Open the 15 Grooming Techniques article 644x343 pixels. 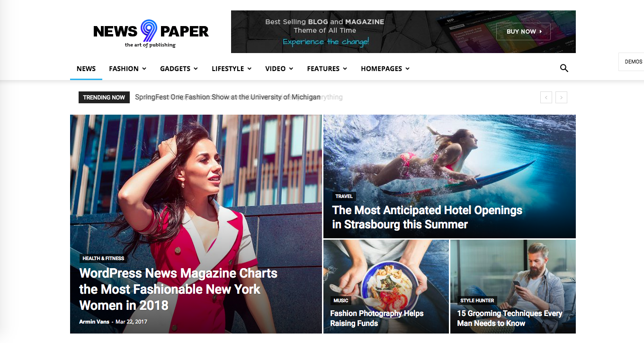(510, 318)
